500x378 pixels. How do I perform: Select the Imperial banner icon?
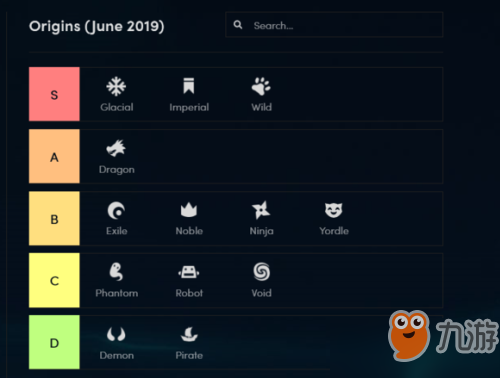(189, 86)
